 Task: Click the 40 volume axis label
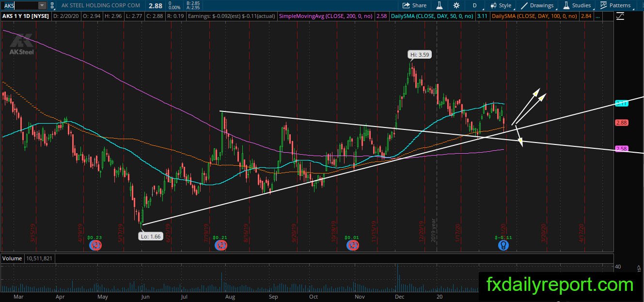coord(618,267)
